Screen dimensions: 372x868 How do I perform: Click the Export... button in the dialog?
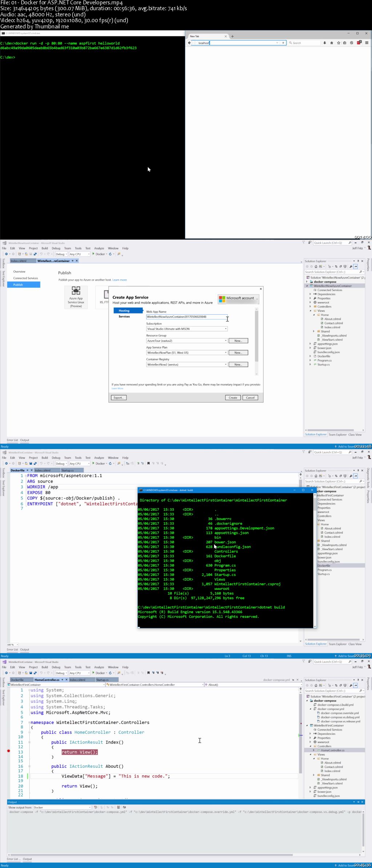pos(118,397)
